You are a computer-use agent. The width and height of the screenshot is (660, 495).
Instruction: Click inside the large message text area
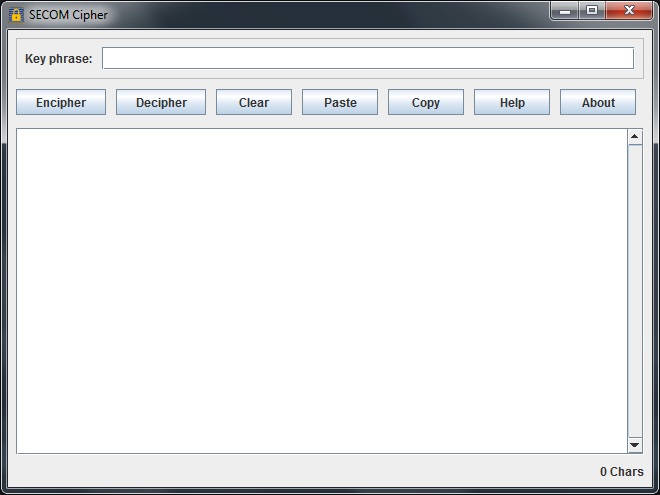[322, 291]
